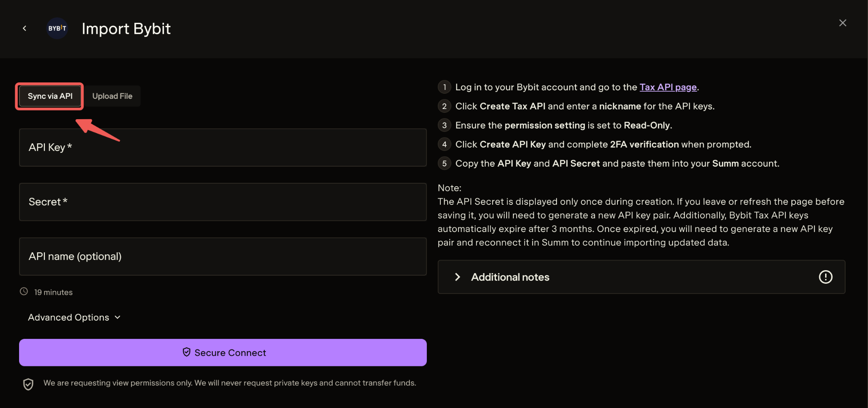Click the step 2 number circle
The width and height of the screenshot is (868, 408).
pyautogui.click(x=444, y=106)
